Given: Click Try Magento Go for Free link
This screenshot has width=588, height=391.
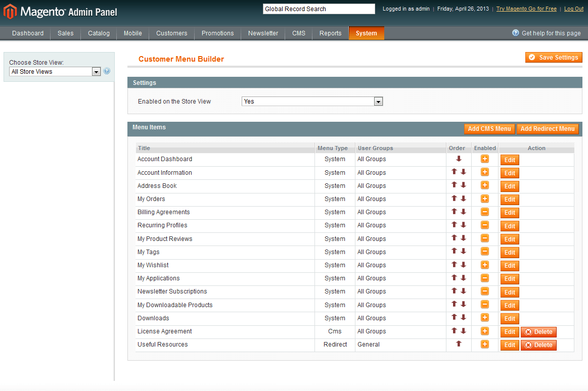Looking at the screenshot, I should (x=526, y=9).
